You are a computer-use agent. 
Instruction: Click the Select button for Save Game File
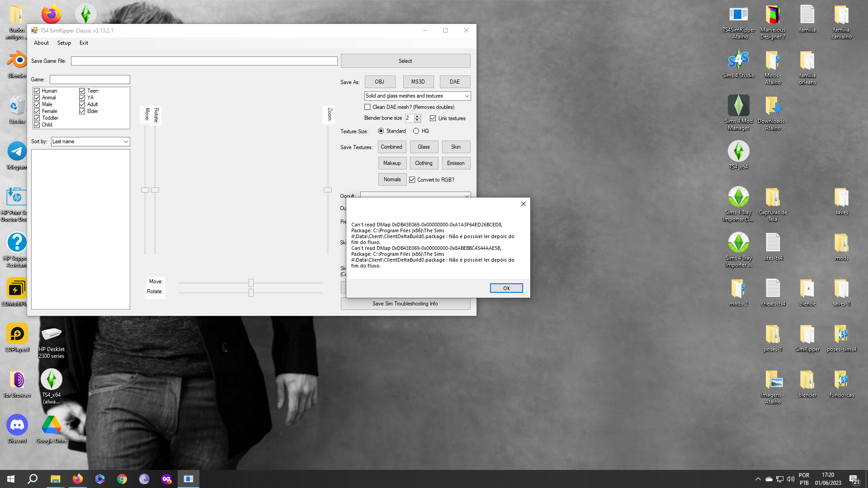click(405, 61)
